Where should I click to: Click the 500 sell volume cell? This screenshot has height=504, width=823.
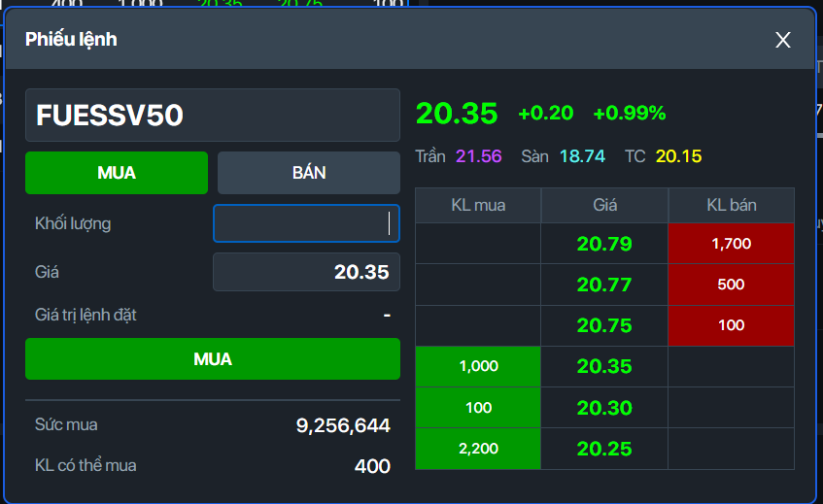click(x=731, y=285)
